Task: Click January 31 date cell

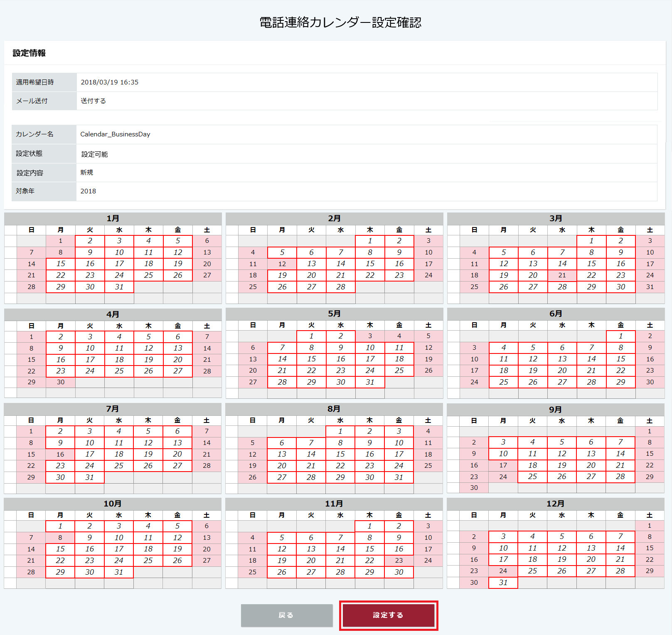Action: tap(119, 287)
